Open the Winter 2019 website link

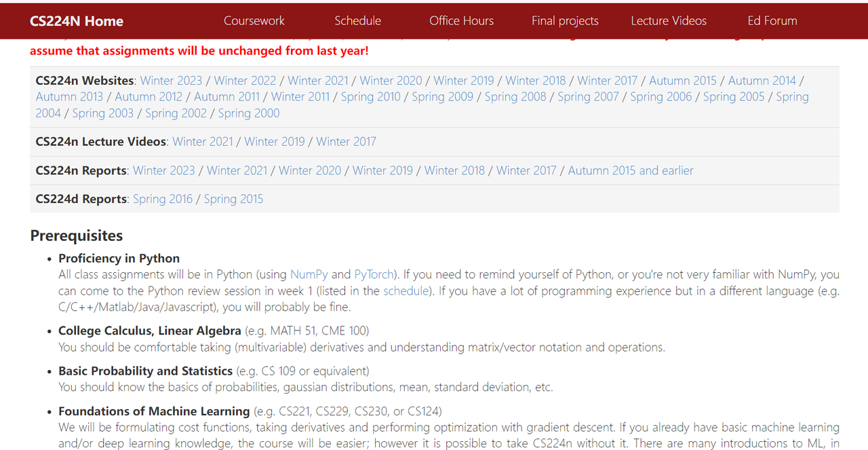click(x=464, y=81)
